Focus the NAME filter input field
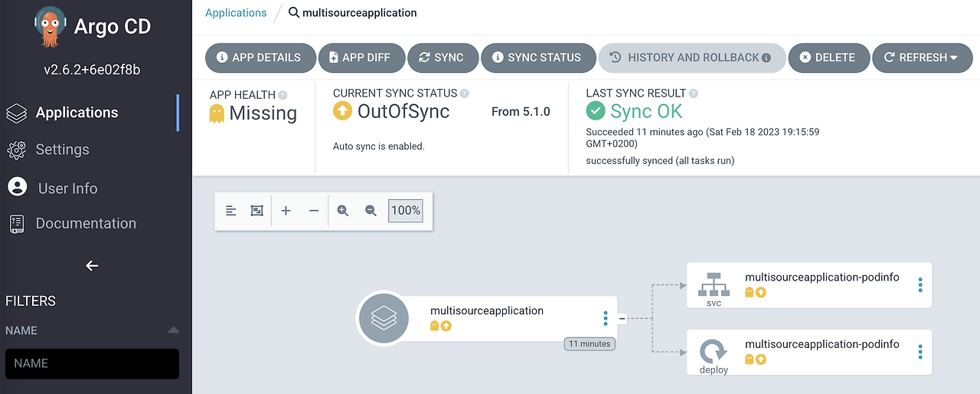This screenshot has height=394, width=980. [92, 363]
